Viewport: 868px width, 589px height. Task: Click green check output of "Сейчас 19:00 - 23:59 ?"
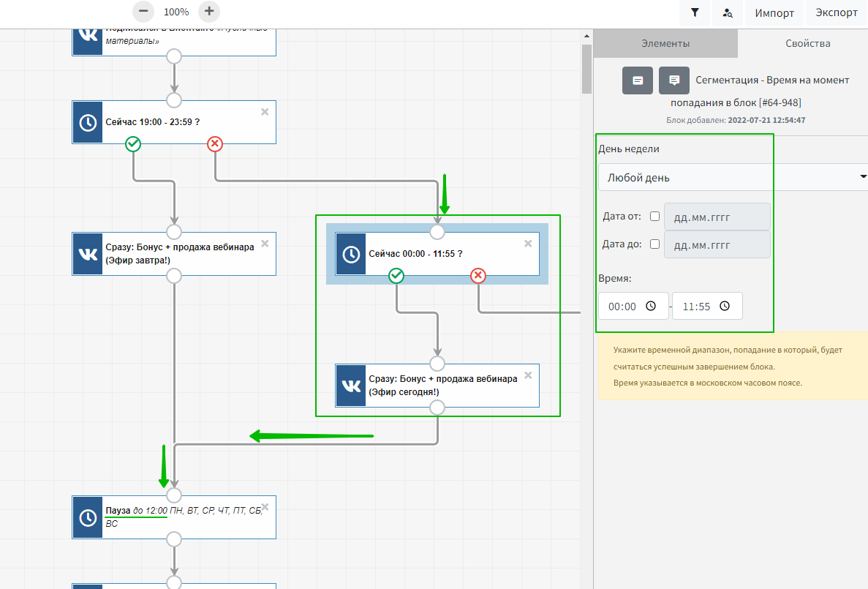pyautogui.click(x=133, y=144)
